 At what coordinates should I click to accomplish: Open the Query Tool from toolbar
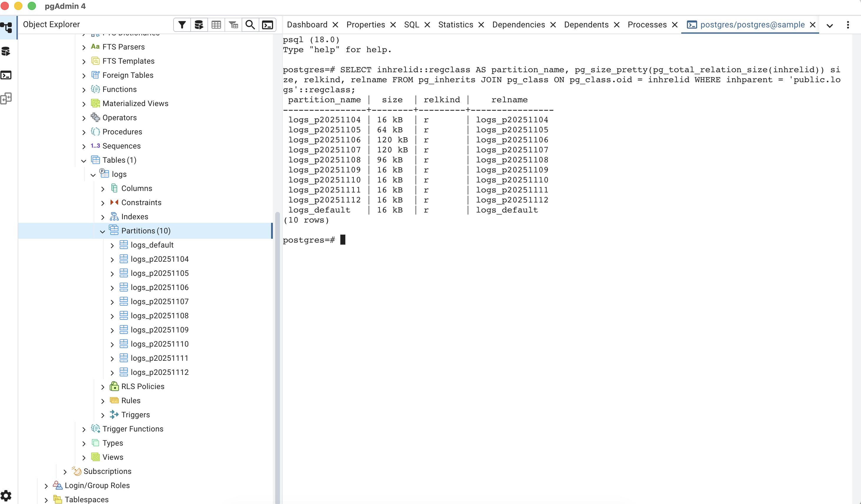[x=199, y=25]
